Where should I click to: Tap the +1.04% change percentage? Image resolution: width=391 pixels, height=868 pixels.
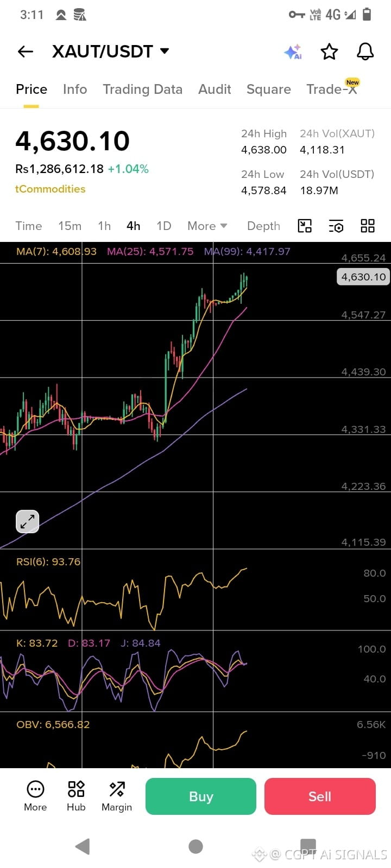pyautogui.click(x=128, y=169)
